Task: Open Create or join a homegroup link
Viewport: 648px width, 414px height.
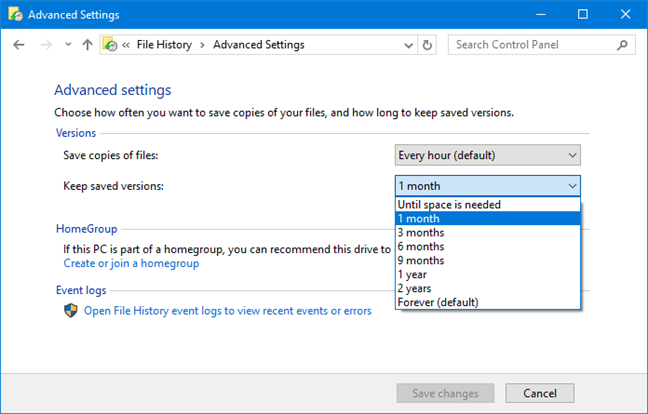Action: (x=131, y=264)
